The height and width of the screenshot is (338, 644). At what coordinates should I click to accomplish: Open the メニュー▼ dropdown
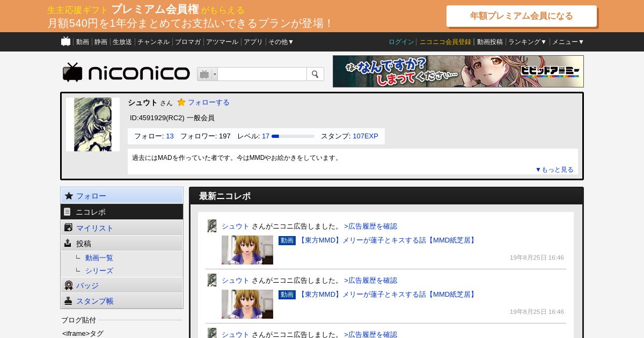click(x=568, y=42)
